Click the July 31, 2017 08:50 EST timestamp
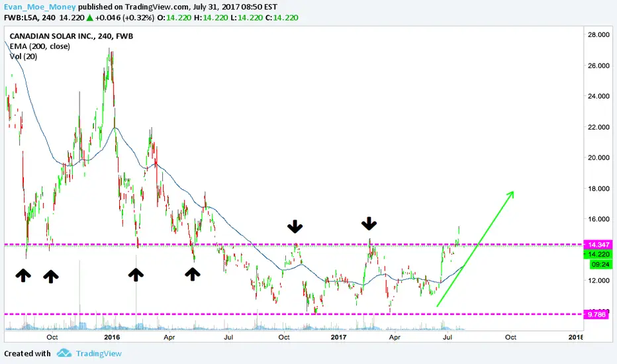Screen dimensions: 617x364 (x=235, y=7)
